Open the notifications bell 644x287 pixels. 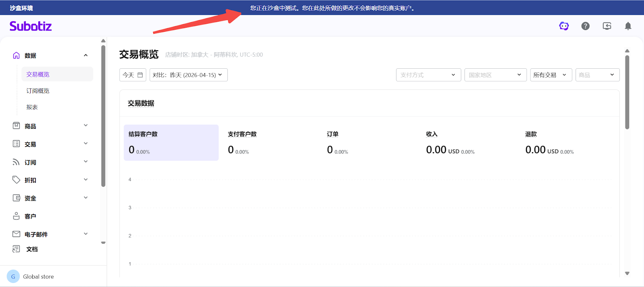pyautogui.click(x=627, y=26)
